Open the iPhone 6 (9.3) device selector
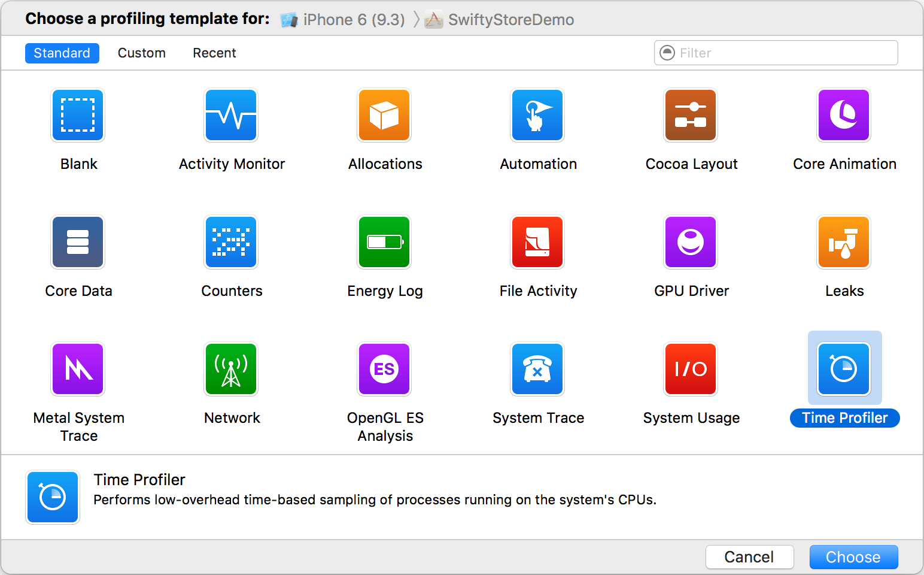 pyautogui.click(x=344, y=20)
